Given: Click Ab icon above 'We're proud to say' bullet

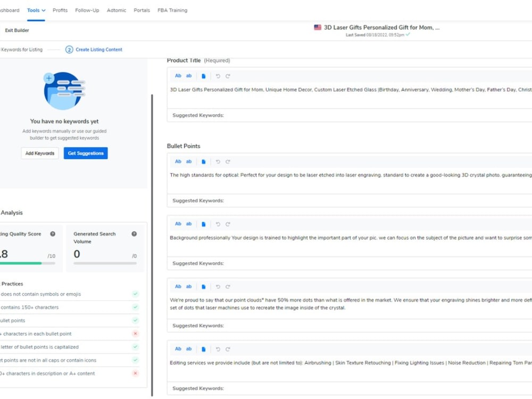Looking at the screenshot, I should (178, 287).
